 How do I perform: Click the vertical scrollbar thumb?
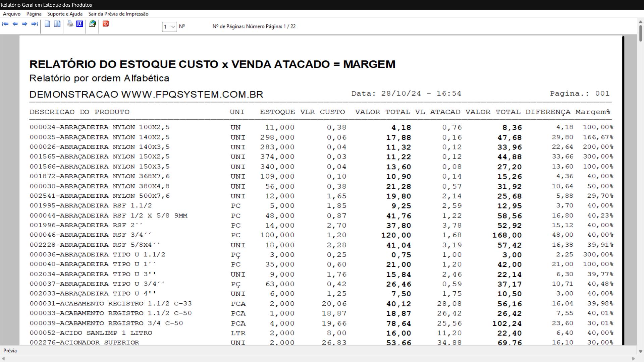(x=640, y=34)
